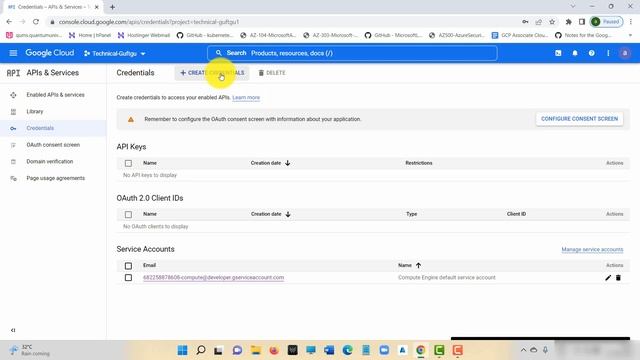Collapse the left navigation panel

point(13,330)
